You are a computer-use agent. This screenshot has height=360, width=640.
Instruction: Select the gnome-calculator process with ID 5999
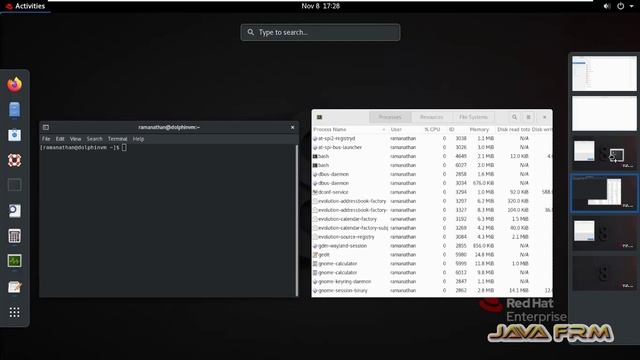432,264
